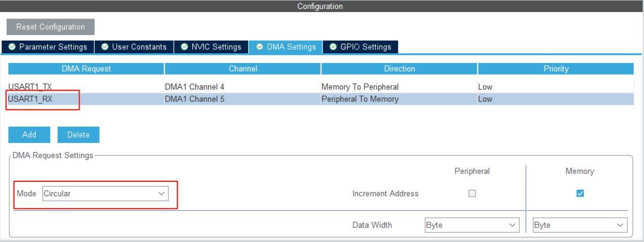Click the green check icon on User Constants
The height and width of the screenshot is (242, 644).
tap(104, 47)
